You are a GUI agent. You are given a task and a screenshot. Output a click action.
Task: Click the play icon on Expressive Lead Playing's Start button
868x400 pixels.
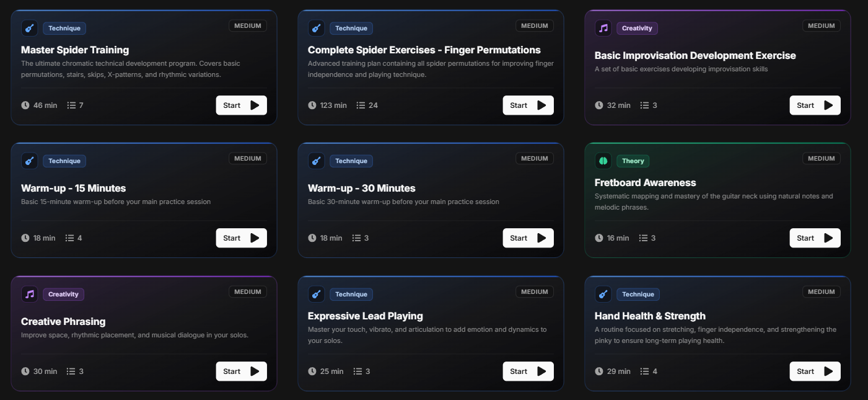[541, 371]
